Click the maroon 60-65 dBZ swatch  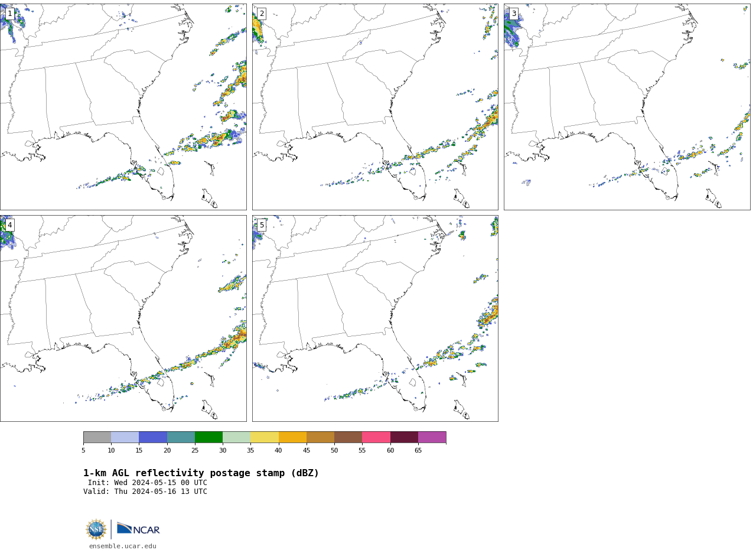[x=404, y=437]
